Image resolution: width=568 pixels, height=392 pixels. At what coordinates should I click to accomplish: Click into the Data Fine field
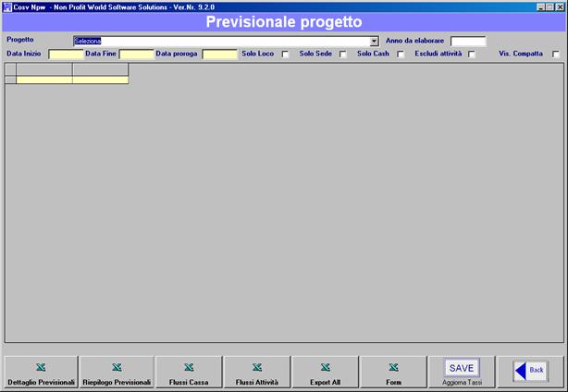(x=137, y=55)
